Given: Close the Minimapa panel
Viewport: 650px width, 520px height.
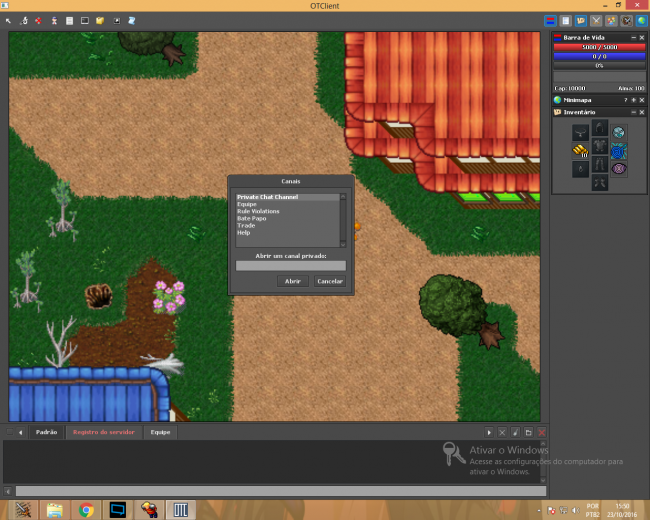Looking at the screenshot, I should click(x=642, y=100).
